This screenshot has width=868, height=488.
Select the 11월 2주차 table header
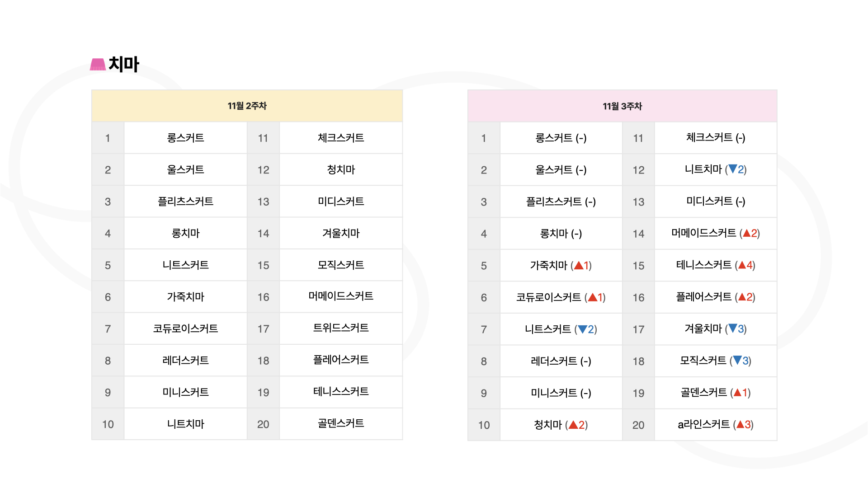(x=247, y=106)
